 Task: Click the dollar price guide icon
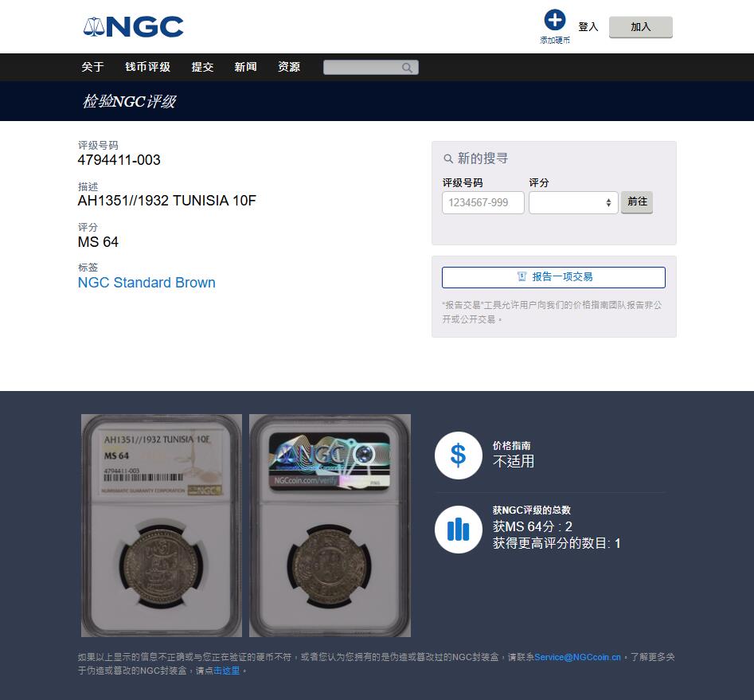pyautogui.click(x=459, y=456)
